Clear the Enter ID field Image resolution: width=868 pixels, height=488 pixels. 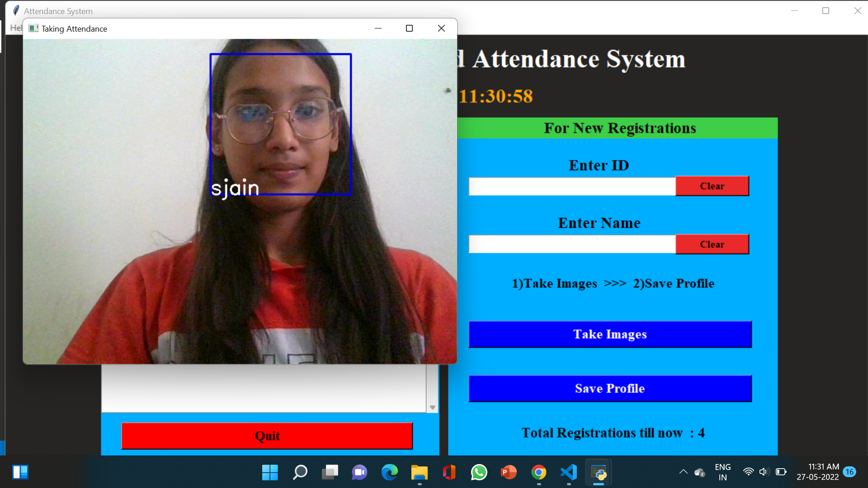click(x=712, y=186)
